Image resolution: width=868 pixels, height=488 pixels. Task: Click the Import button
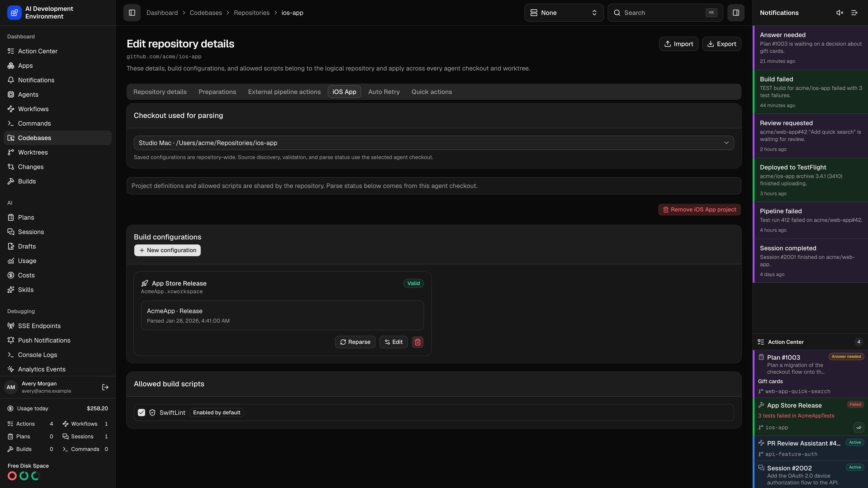point(679,44)
